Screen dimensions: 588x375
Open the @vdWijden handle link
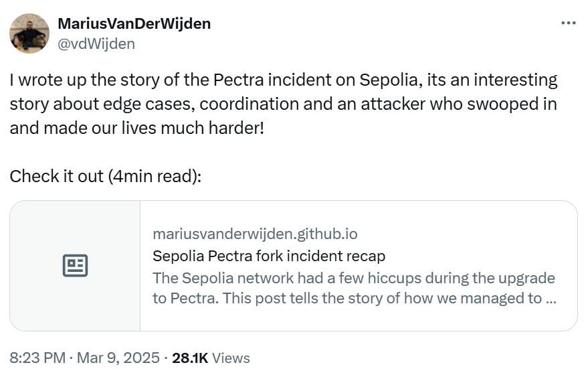tap(96, 44)
